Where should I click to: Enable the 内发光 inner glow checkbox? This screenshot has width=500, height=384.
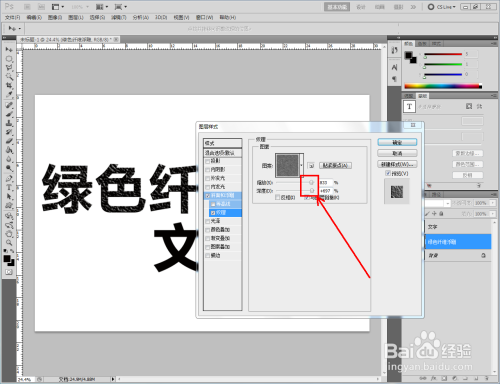(x=208, y=187)
